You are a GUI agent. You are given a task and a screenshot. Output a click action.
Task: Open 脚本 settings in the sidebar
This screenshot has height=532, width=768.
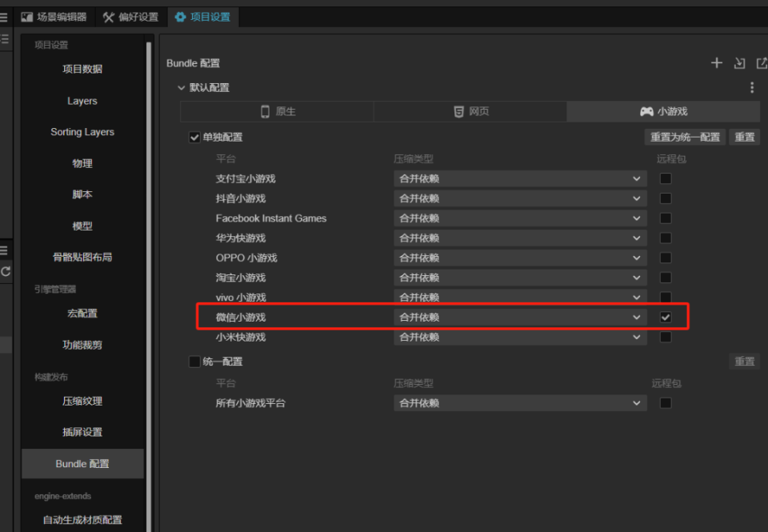tap(82, 194)
